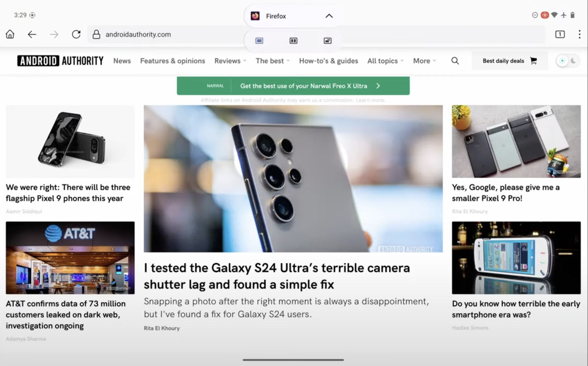Open Galaxy S24 Ultra shutter lag headline
The width and height of the screenshot is (588, 366).
[x=277, y=276]
